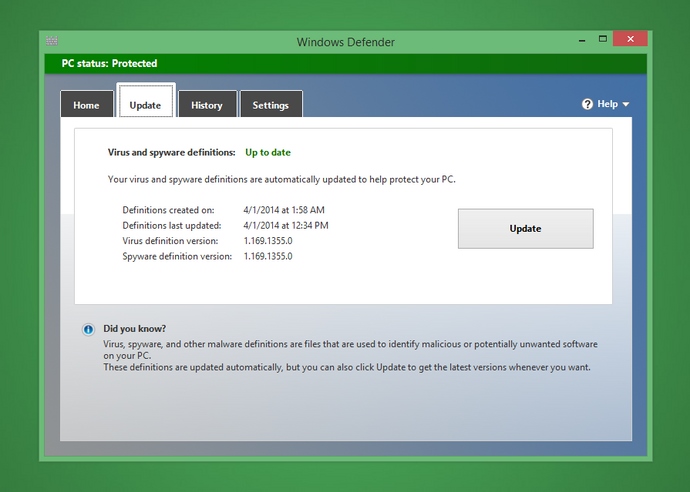Image resolution: width=690 pixels, height=492 pixels.
Task: Select the Update tab
Action: (x=146, y=101)
